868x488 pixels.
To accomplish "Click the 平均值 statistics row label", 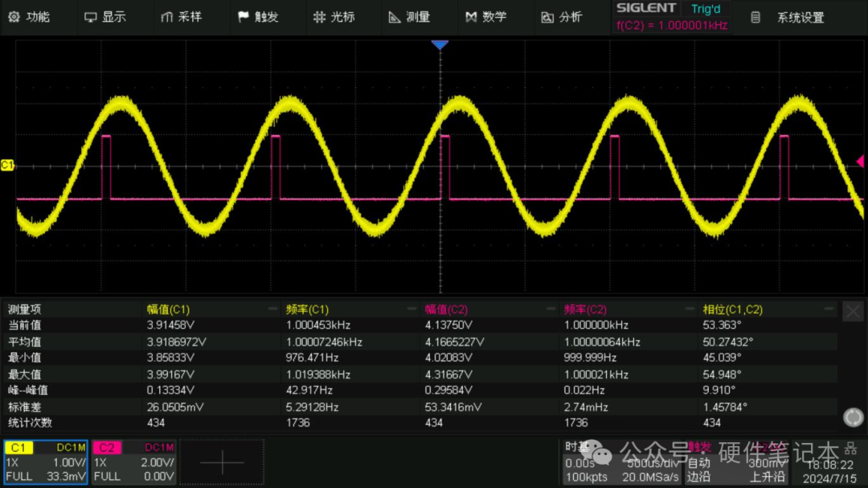I will pyautogui.click(x=24, y=342).
